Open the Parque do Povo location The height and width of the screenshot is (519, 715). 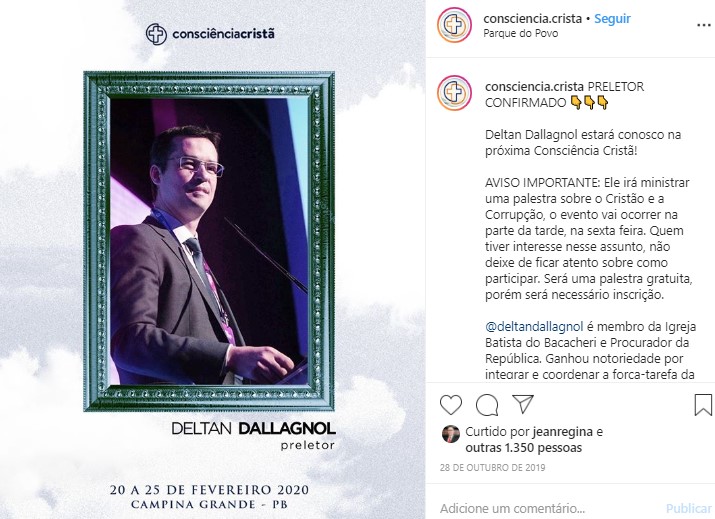[520, 33]
